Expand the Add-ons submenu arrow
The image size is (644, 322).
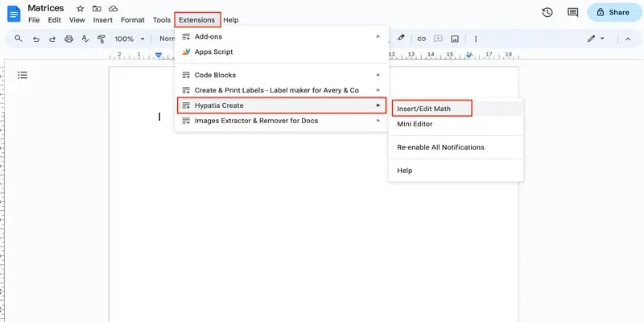378,36
